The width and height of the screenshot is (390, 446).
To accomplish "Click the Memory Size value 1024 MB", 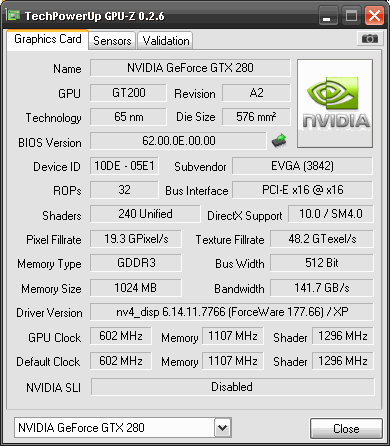I will click(x=136, y=288).
